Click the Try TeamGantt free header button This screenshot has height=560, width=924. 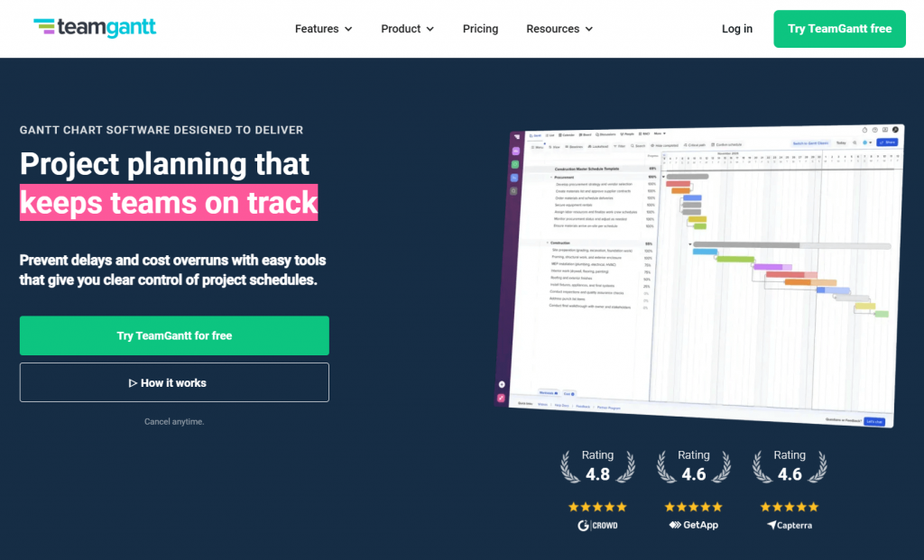[x=839, y=29]
